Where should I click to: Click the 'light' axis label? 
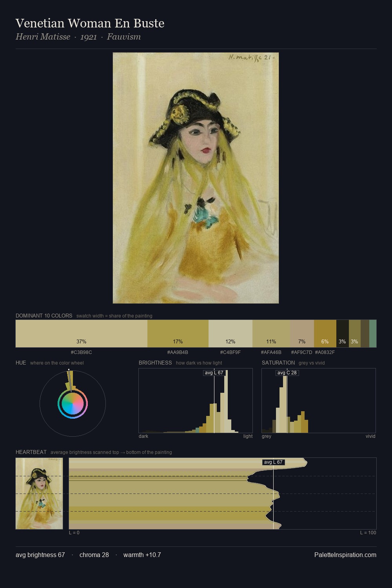(x=248, y=436)
